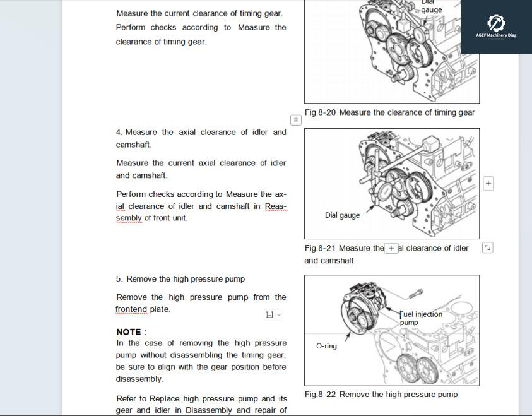
Task: Click the annotation comment icon below frontend plate text
Action: [x=269, y=314]
